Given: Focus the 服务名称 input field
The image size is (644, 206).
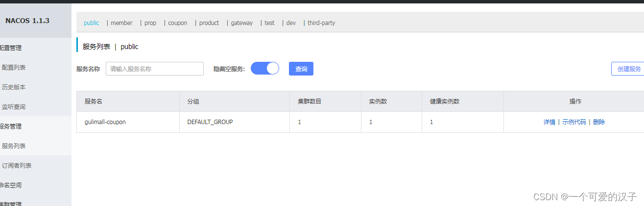Looking at the screenshot, I should click(155, 69).
